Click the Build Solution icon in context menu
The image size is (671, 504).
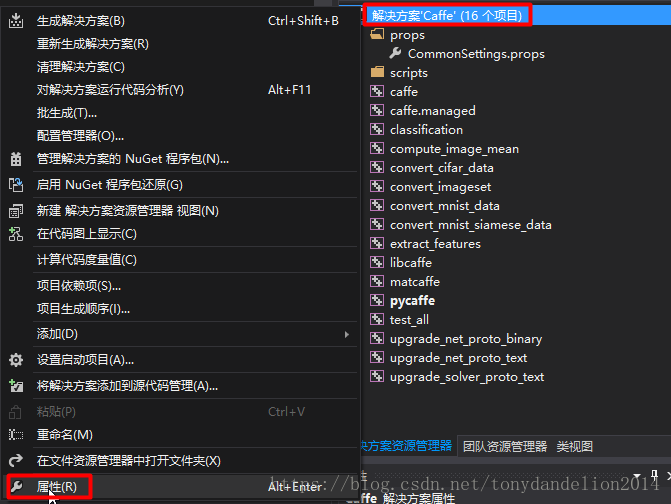coord(16,20)
